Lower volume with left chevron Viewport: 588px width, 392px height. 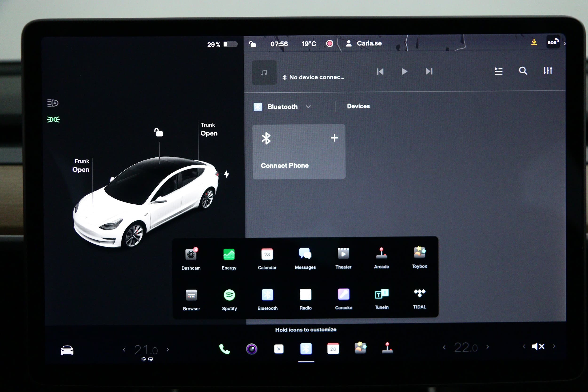tap(524, 347)
